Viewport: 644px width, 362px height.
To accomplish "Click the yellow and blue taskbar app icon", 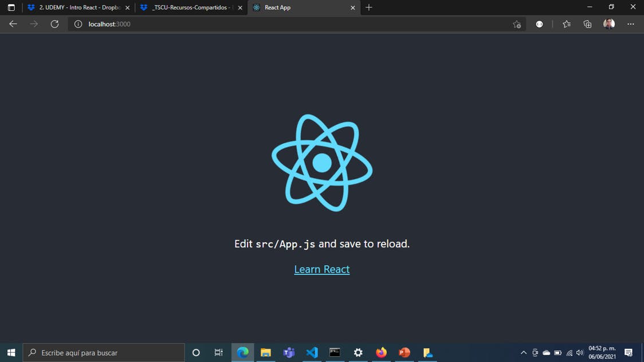I will [427, 353].
